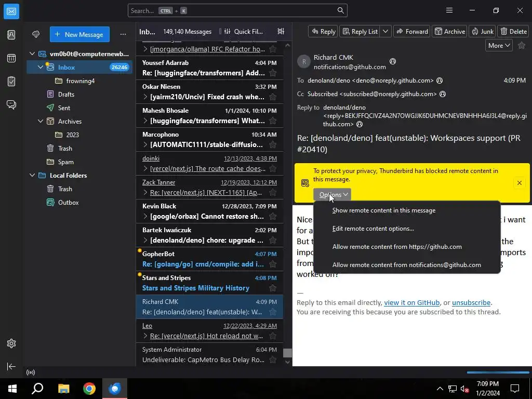Open Google Chrome in the taskbar

(89, 389)
